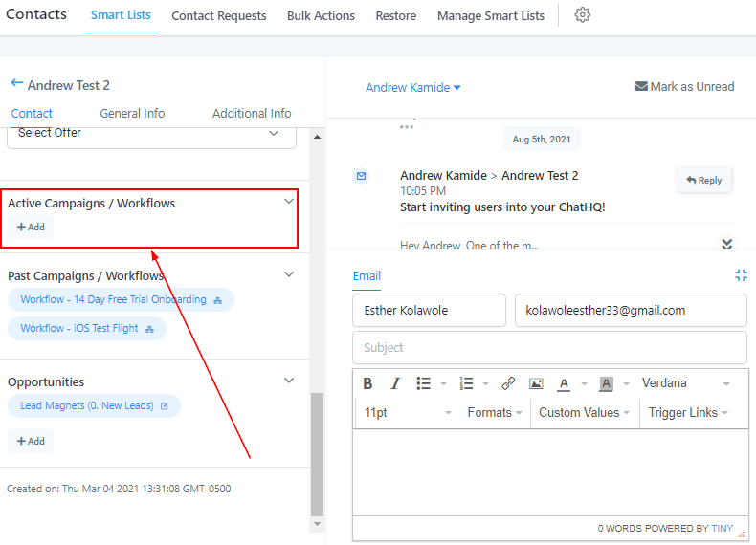Open the Contacts settings gear icon
Image resolution: width=756 pixels, height=545 pixels.
[582, 15]
